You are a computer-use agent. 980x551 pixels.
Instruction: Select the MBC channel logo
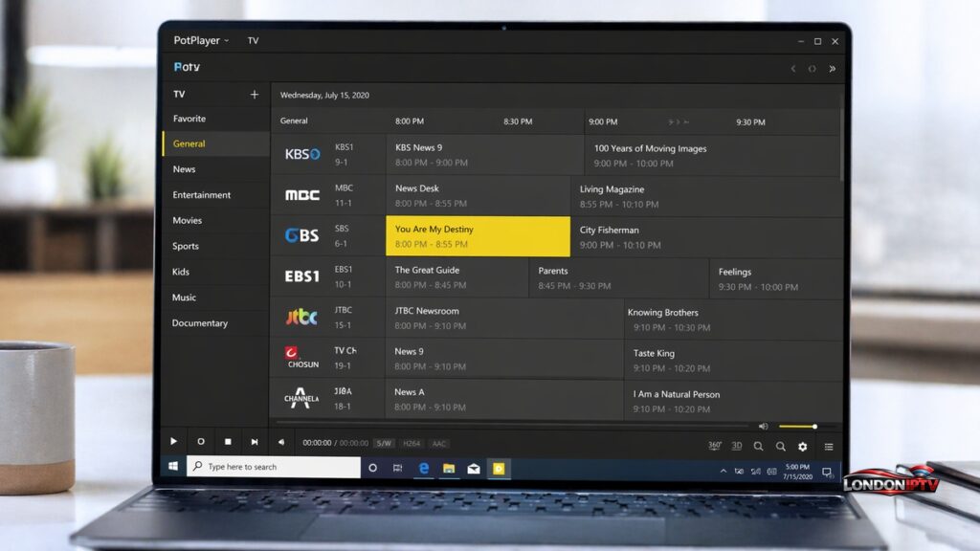[302, 195]
